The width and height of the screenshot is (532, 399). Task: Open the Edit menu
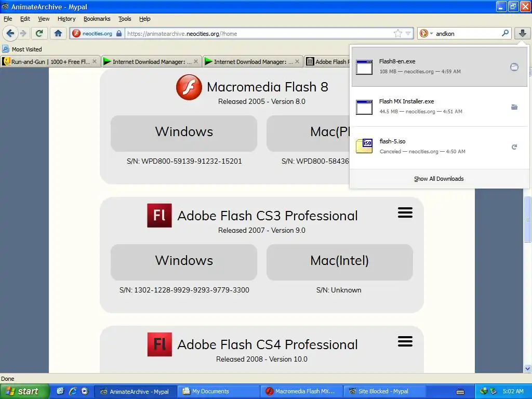[x=25, y=19]
